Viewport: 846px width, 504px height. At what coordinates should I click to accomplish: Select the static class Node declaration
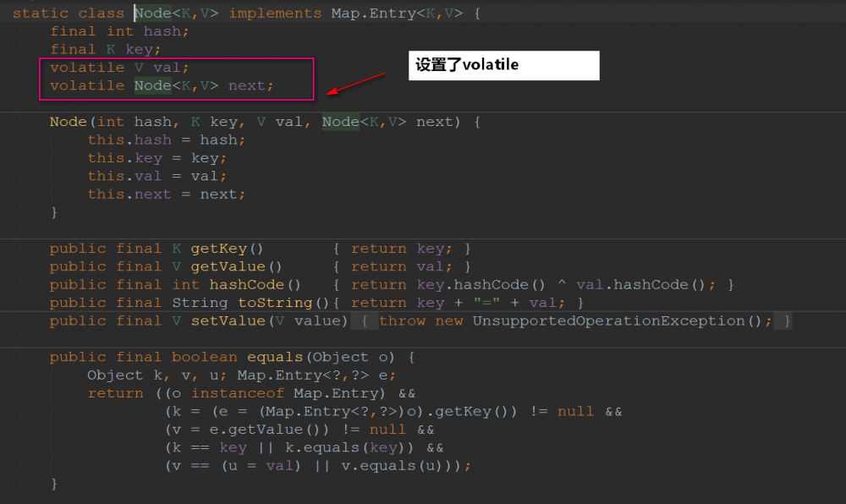pyautogui.click(x=102, y=13)
